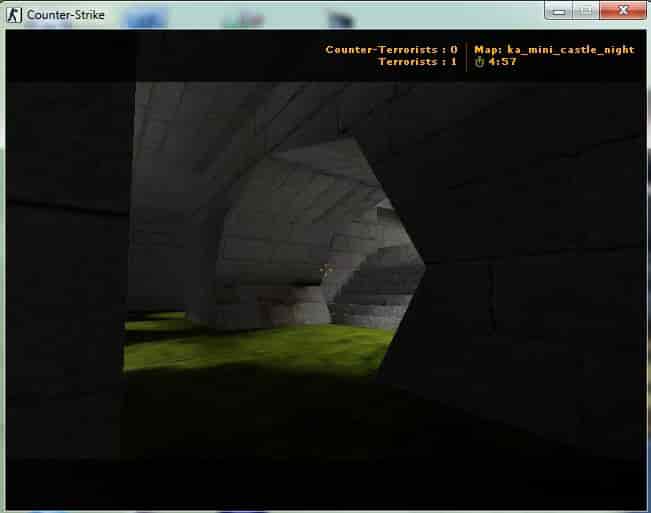The height and width of the screenshot is (513, 651).
Task: Click the blurred dark item behind title bar
Action: (x=340, y=19)
